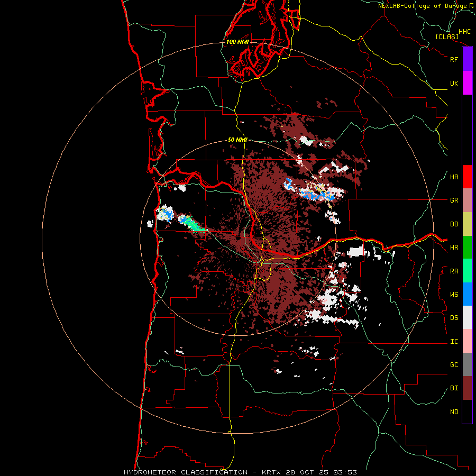Click the 03:53 timestamp
The image size is (476, 476).
(x=344, y=472)
